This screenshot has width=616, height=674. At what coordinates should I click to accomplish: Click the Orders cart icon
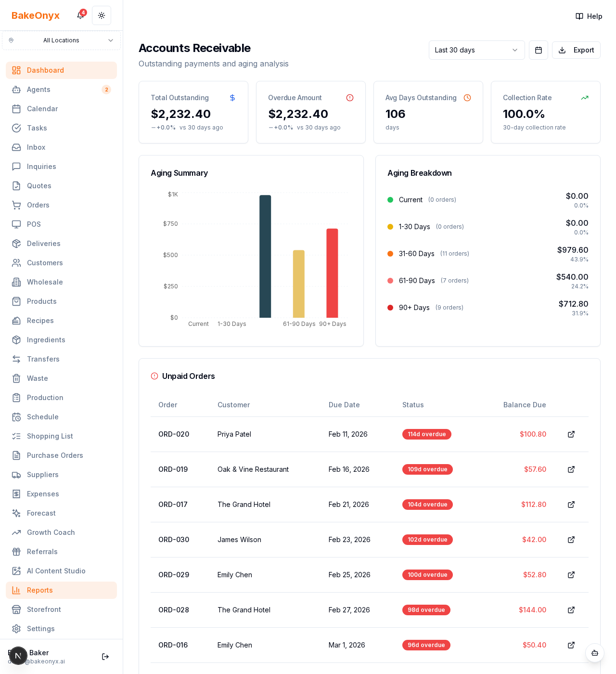pos(16,205)
